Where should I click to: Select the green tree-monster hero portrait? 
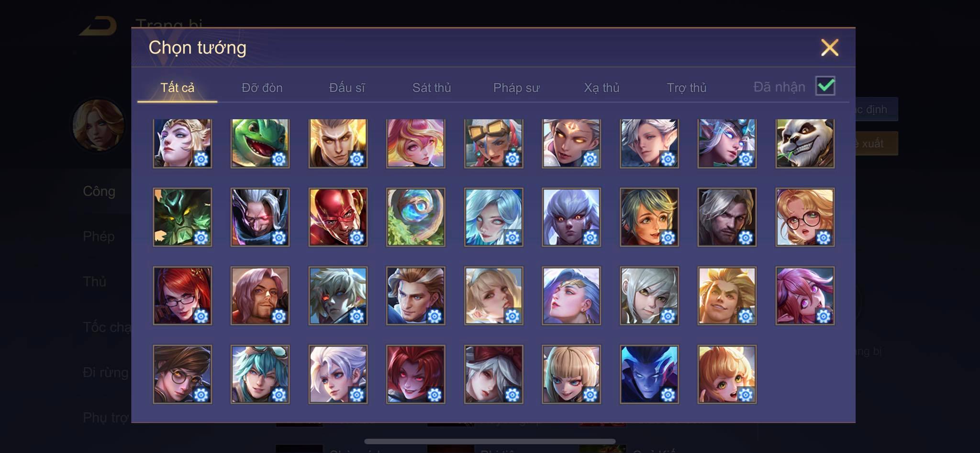click(x=182, y=217)
